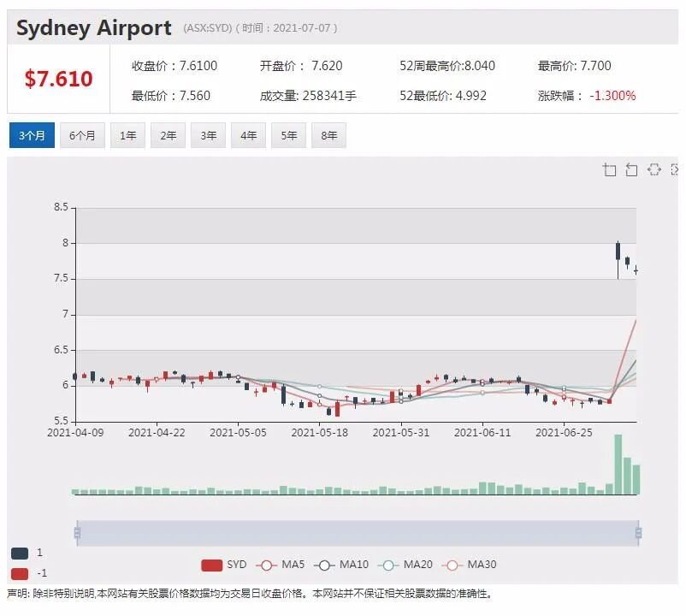Click 成交量: 258341手 text
This screenshot has height=616, width=686.
tap(308, 96)
